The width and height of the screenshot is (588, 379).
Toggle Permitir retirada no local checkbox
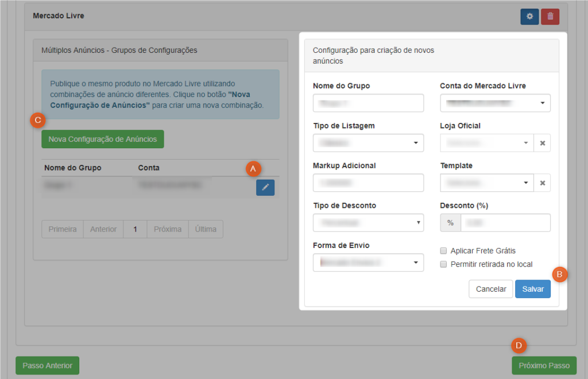[x=443, y=264]
